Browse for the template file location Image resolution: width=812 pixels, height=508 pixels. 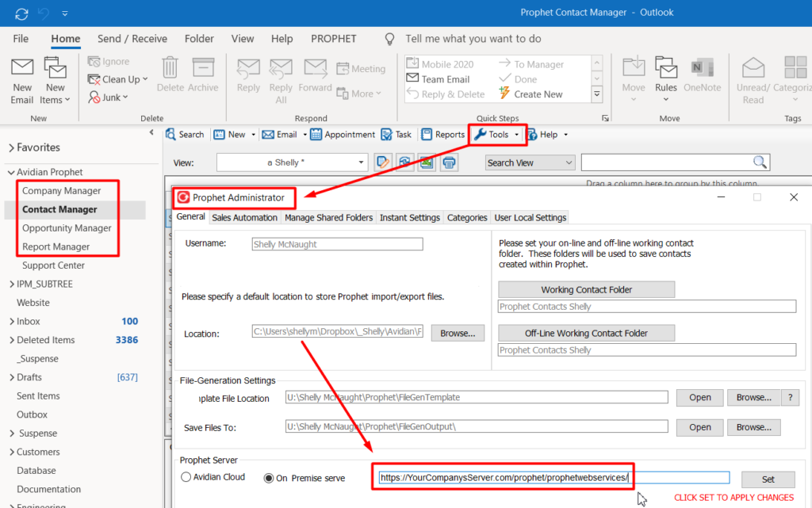coord(754,397)
